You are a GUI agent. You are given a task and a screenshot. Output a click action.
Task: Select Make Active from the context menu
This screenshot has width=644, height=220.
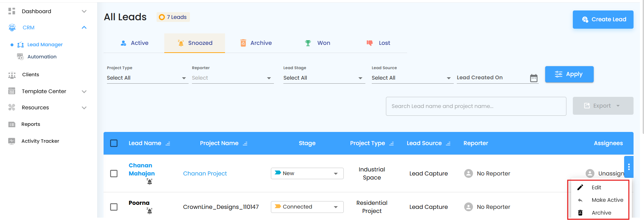tap(607, 200)
